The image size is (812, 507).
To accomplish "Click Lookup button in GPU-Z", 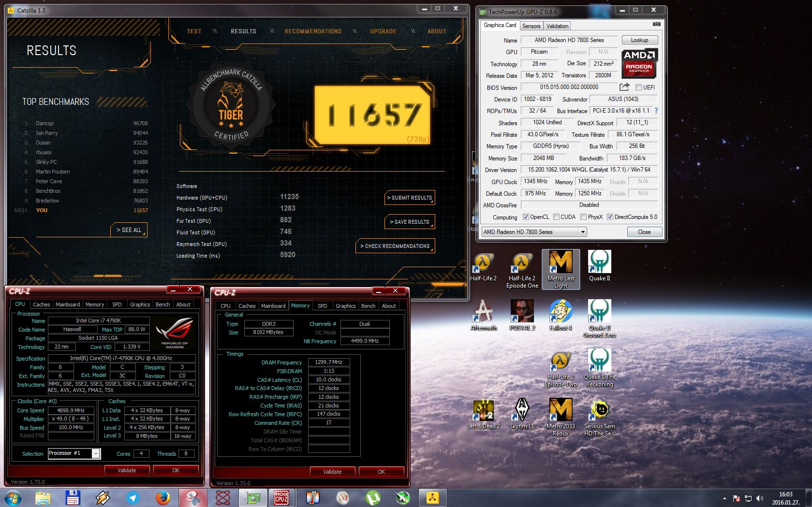I will tap(639, 40).
